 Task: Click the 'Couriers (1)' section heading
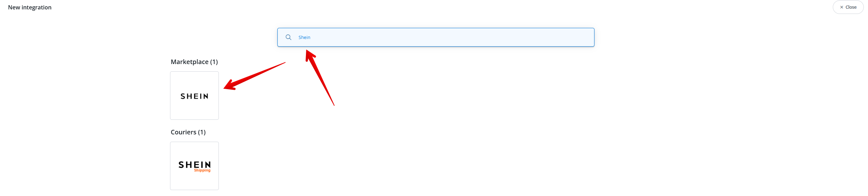pos(188,132)
